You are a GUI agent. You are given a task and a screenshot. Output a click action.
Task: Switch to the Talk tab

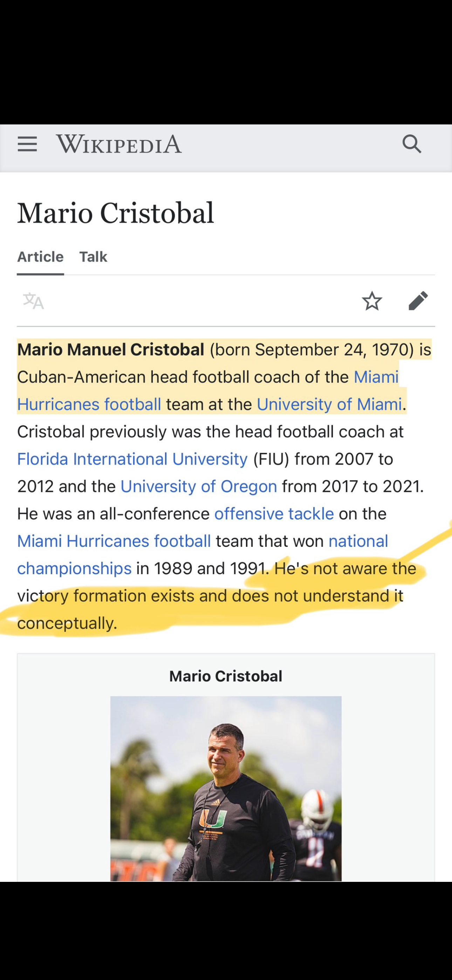tap(93, 257)
